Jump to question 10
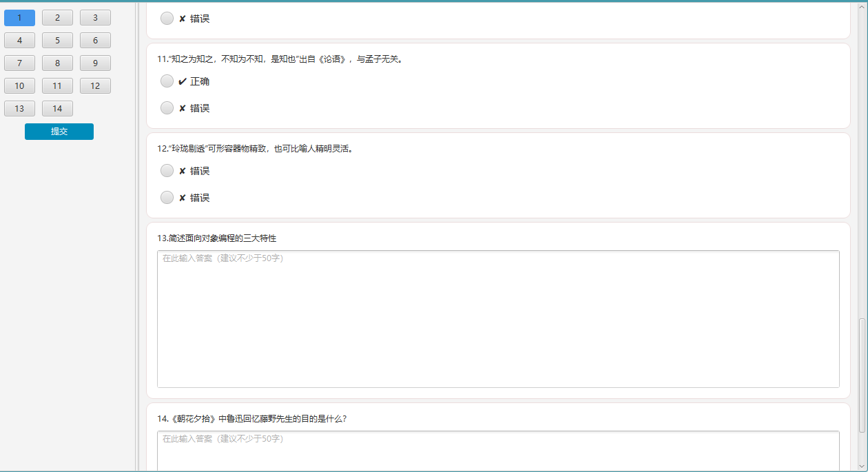This screenshot has width=868, height=472. click(x=19, y=86)
